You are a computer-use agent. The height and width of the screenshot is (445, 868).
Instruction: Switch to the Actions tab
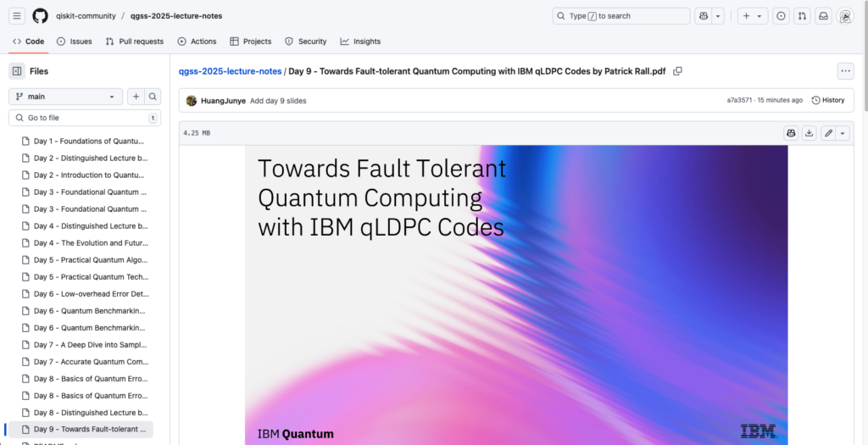point(197,42)
